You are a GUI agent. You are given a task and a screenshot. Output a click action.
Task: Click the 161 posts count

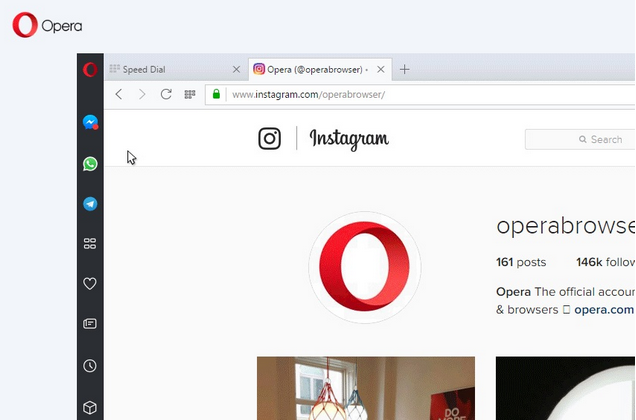[x=521, y=262]
